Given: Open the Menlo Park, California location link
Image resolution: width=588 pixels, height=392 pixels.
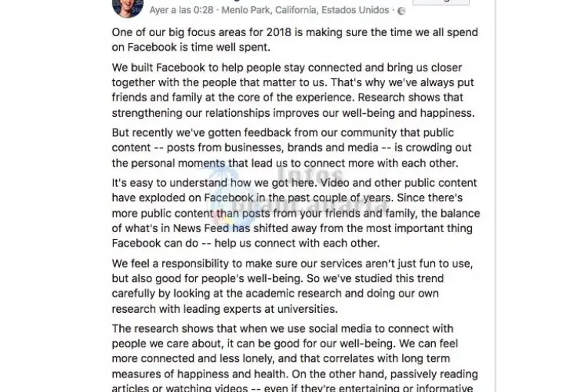Looking at the screenshot, I should point(305,10).
